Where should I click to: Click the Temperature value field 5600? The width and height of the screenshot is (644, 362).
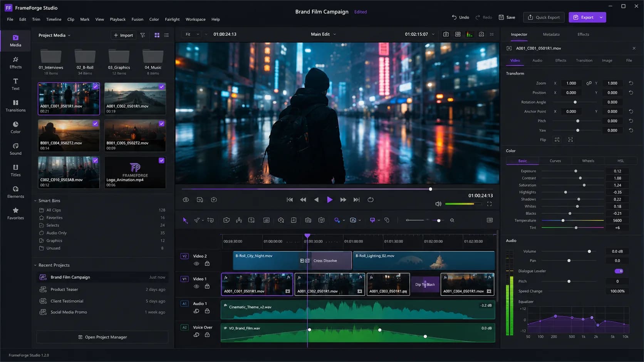click(617, 220)
